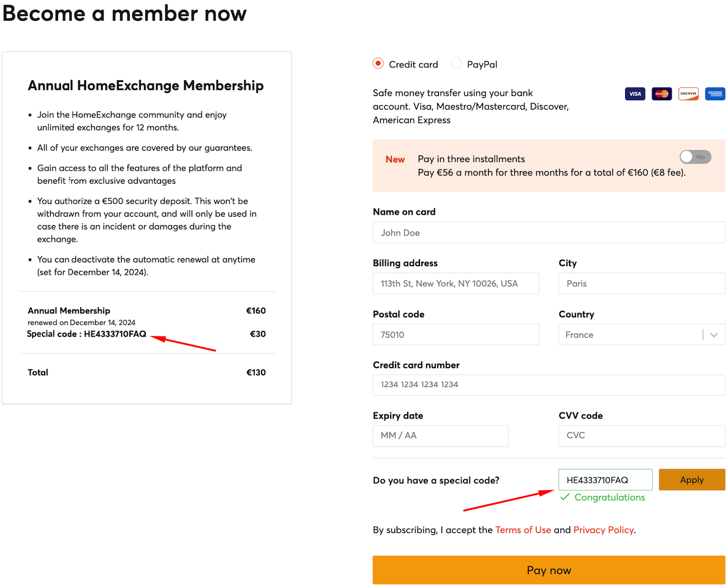Click the special code field with HE4333710FAQ

pos(606,480)
